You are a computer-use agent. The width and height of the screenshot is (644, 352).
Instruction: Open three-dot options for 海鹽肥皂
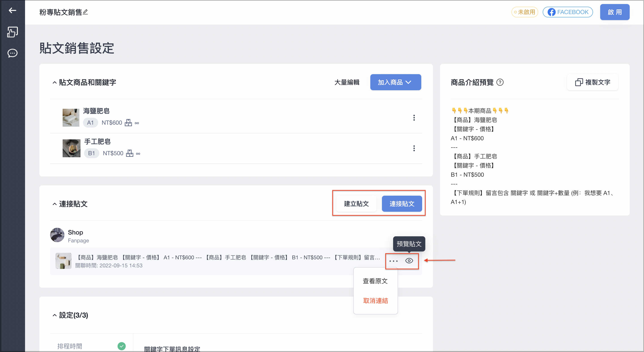coord(414,118)
